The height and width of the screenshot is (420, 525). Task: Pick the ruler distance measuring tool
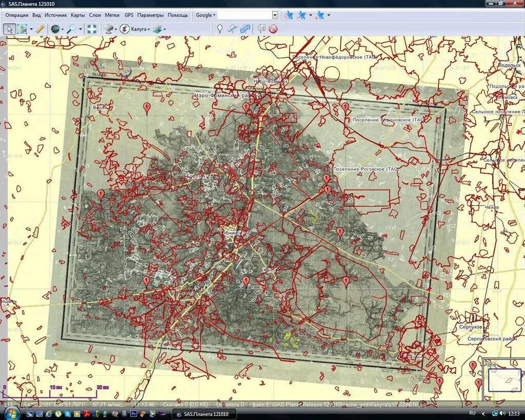40,29
